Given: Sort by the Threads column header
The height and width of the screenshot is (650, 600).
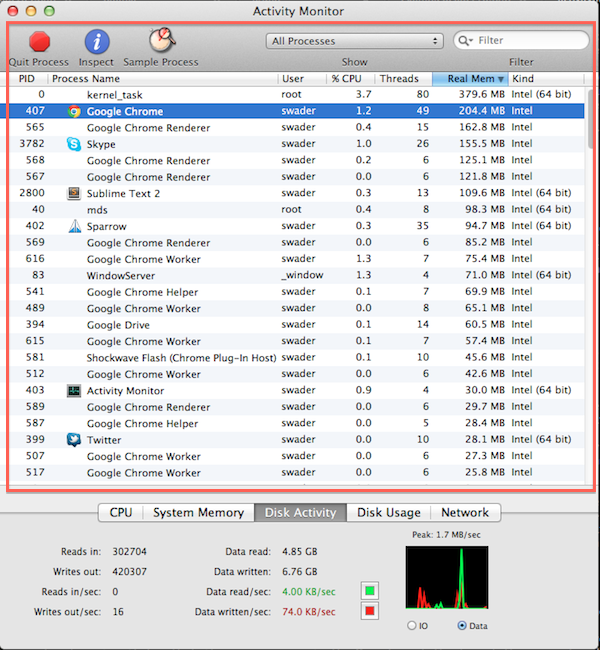Looking at the screenshot, I should pyautogui.click(x=403, y=79).
